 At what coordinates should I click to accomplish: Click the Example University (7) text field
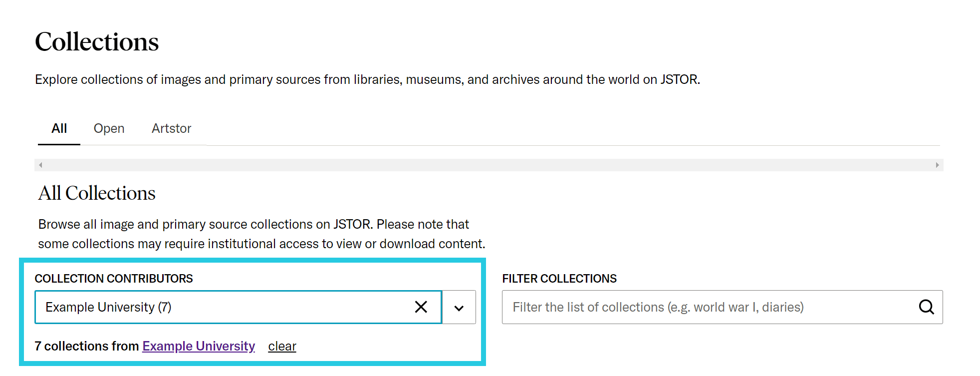[200, 307]
